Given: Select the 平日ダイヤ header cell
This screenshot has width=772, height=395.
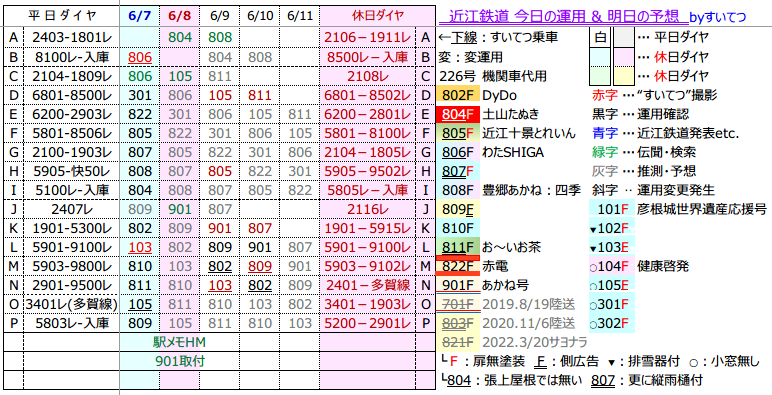Looking at the screenshot, I should coord(61,16).
